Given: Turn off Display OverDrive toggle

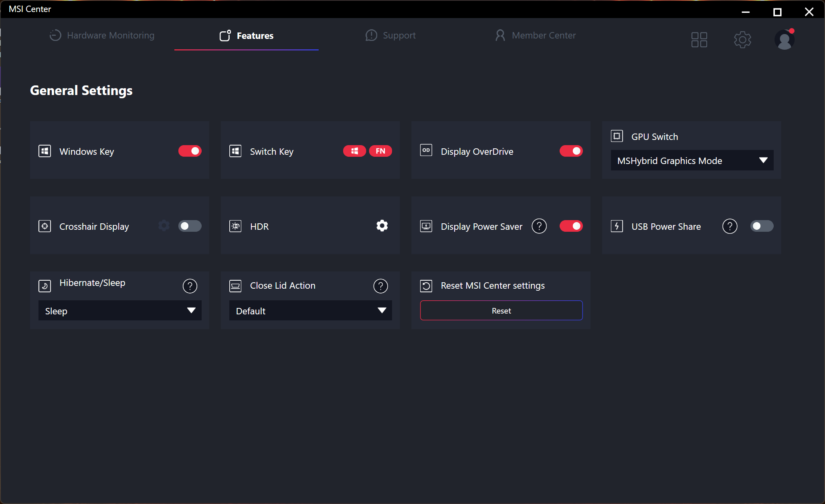Looking at the screenshot, I should tap(571, 151).
